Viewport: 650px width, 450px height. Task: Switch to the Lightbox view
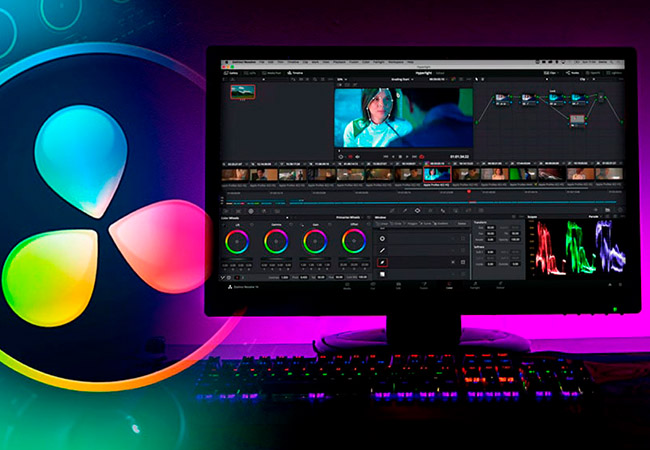click(614, 73)
